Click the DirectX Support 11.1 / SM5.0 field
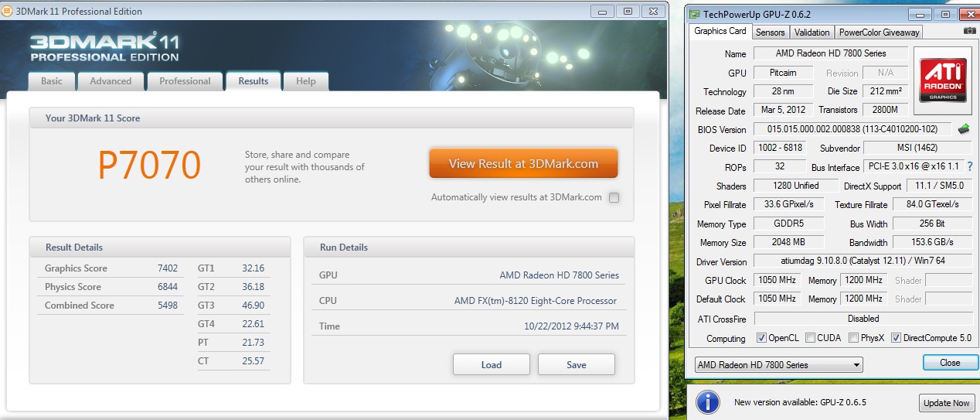Viewport: 980px width, 420px height. click(x=940, y=186)
